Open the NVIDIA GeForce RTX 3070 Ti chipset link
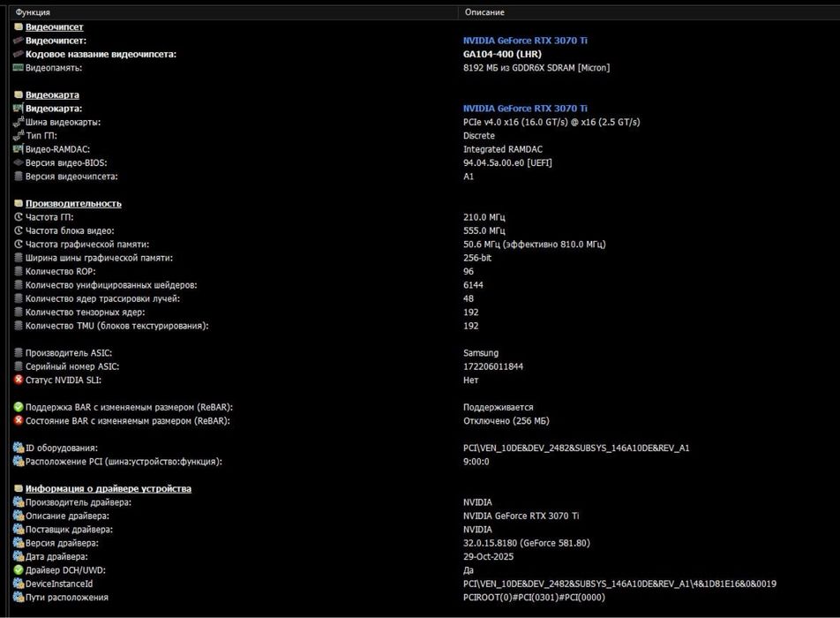The image size is (840, 618). [525, 41]
